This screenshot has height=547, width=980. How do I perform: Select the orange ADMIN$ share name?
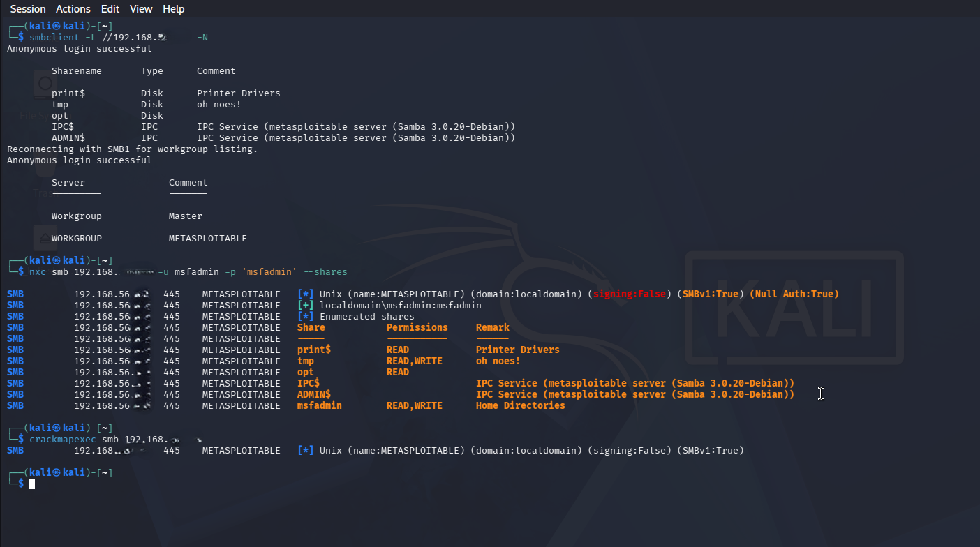pyautogui.click(x=314, y=395)
